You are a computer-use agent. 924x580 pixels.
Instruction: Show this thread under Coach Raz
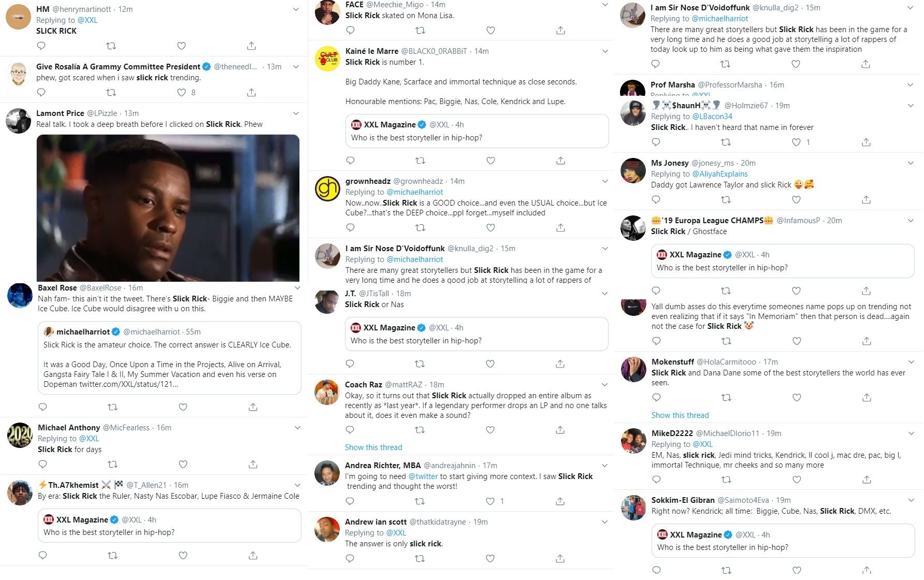373,447
